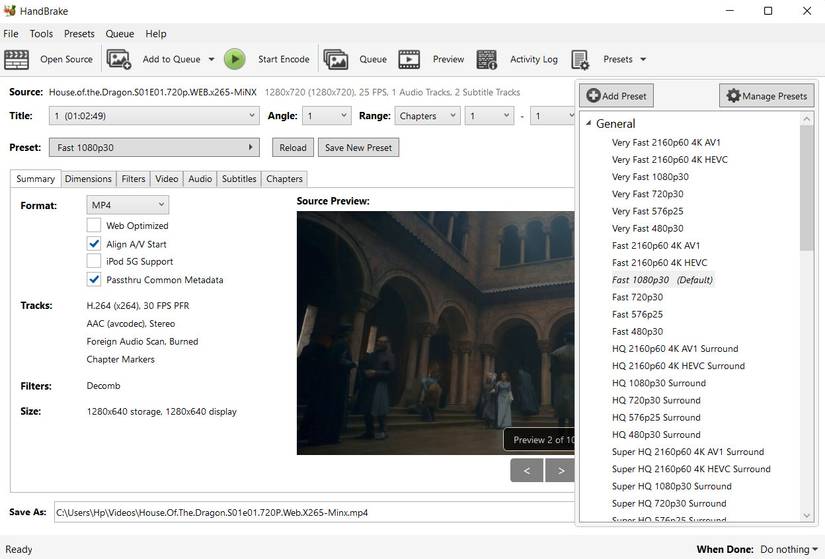The image size is (825, 559).
Task: Toggle the iPod 5G Support checkbox
Action: coord(94,262)
